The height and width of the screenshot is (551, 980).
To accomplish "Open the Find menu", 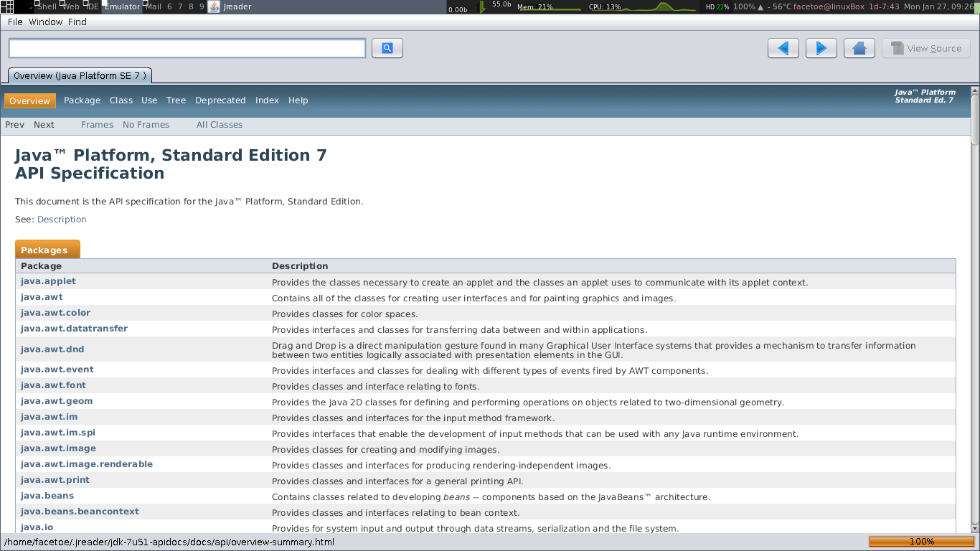I will (77, 22).
